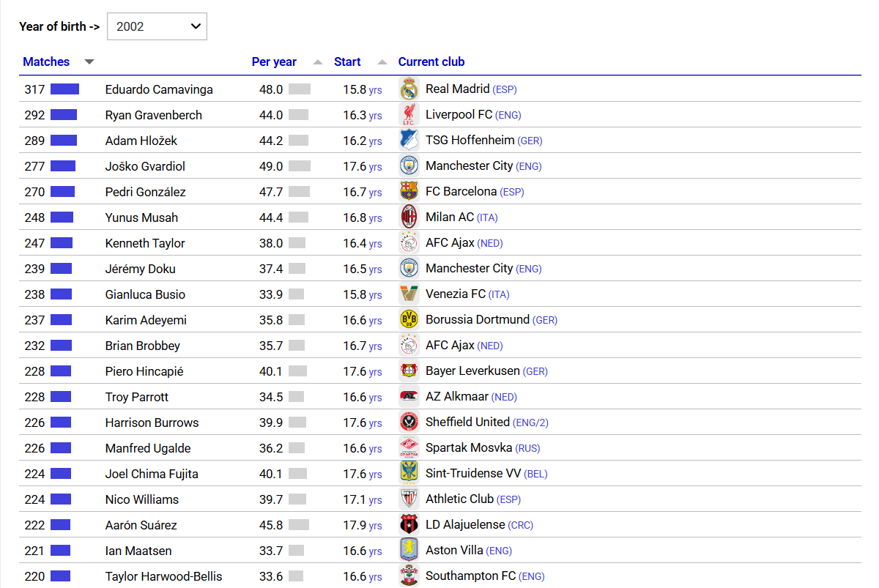The image size is (879, 588).
Task: Open the (RUS) link next to Spartak Mosvka
Action: coord(527,448)
